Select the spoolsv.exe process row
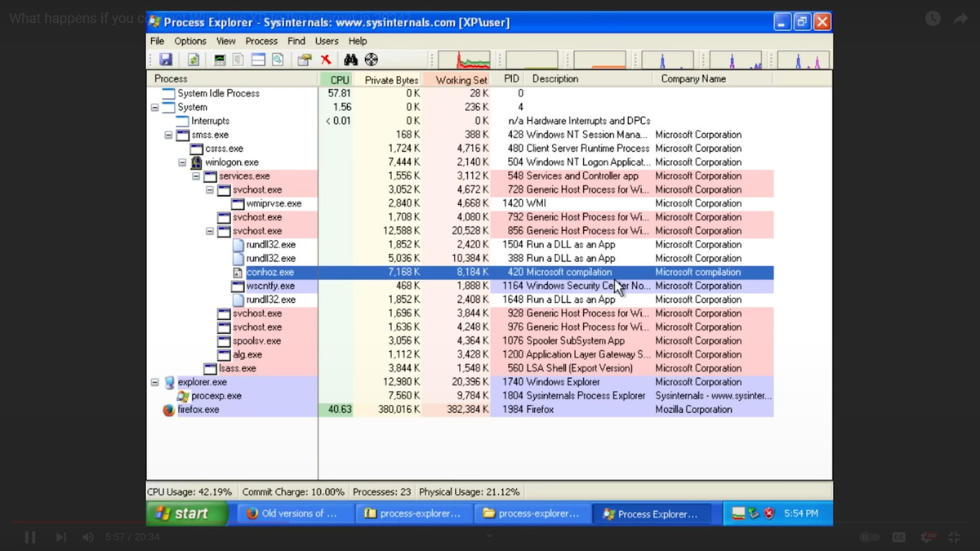The image size is (980, 551). 461,341
